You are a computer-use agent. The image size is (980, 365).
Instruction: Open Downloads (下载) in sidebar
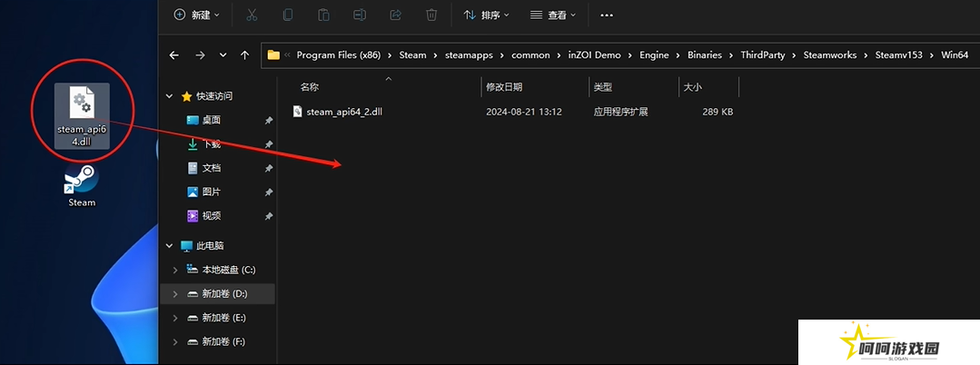point(212,144)
